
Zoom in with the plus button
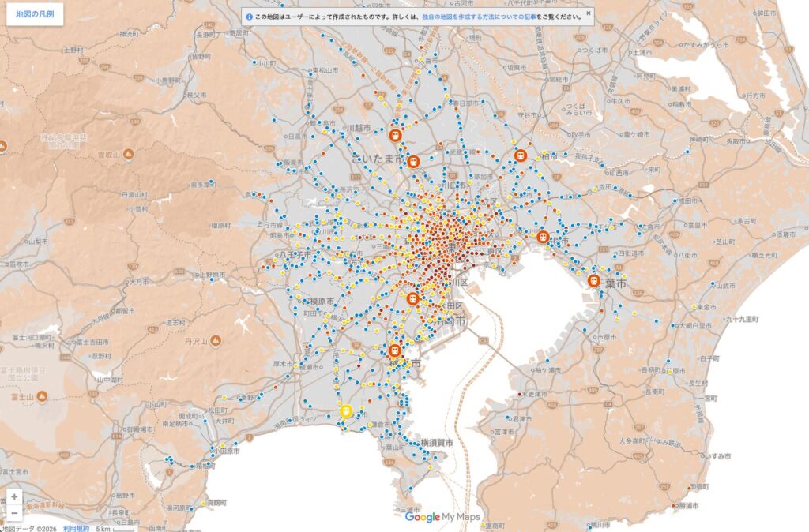[x=14, y=497]
